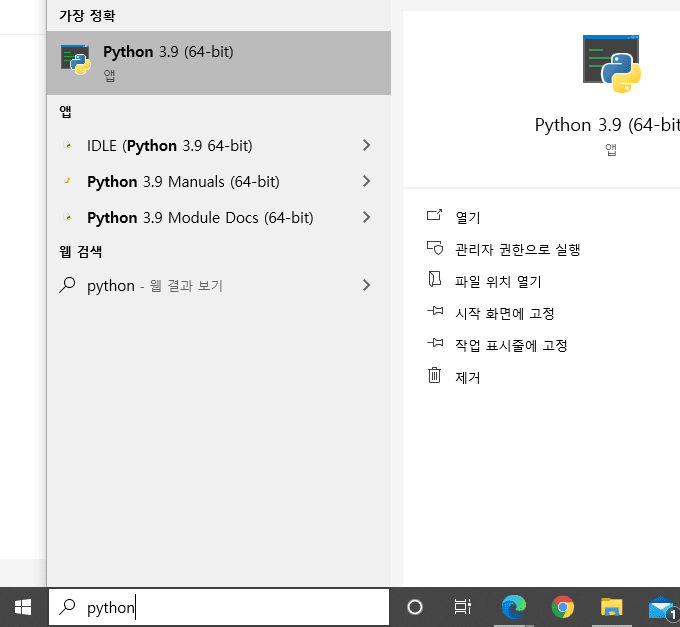Expand the Python 3.9 Manuals chevron
The image size is (680, 627).
(x=366, y=181)
